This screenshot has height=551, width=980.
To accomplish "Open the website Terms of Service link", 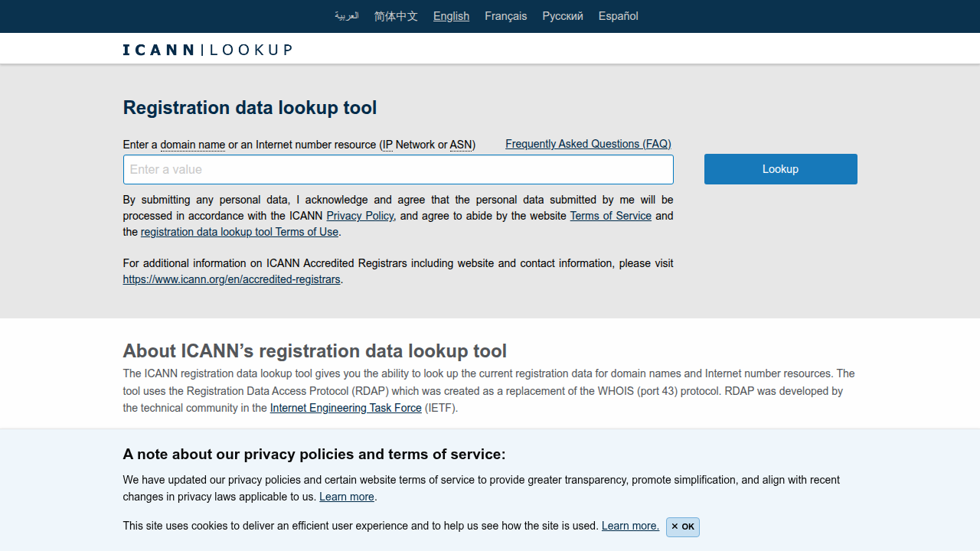I will pyautogui.click(x=610, y=216).
